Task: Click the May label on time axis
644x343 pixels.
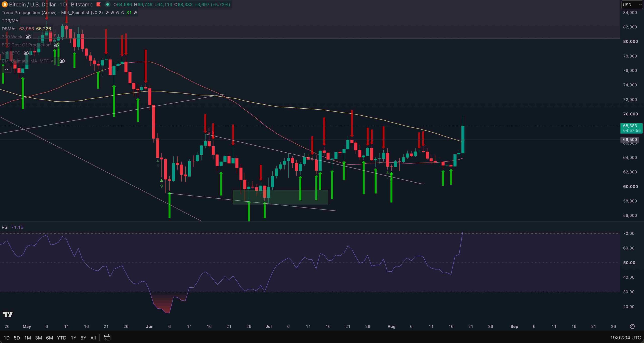Action: coord(27,326)
